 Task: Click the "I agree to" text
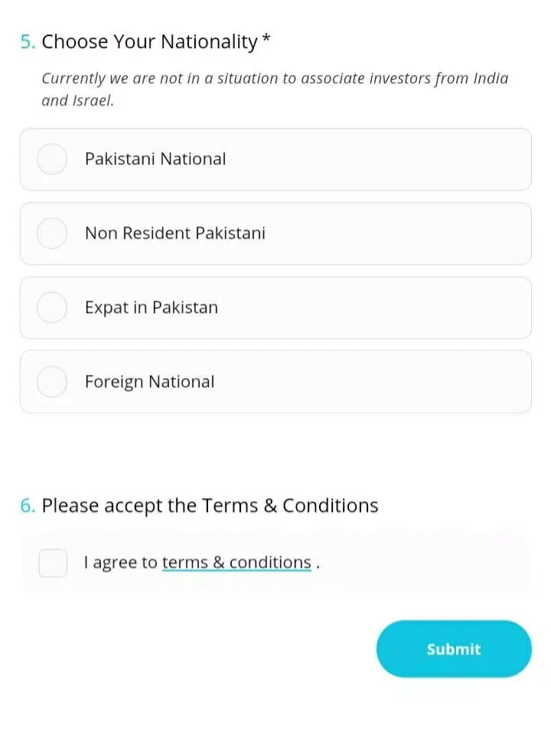(x=120, y=563)
